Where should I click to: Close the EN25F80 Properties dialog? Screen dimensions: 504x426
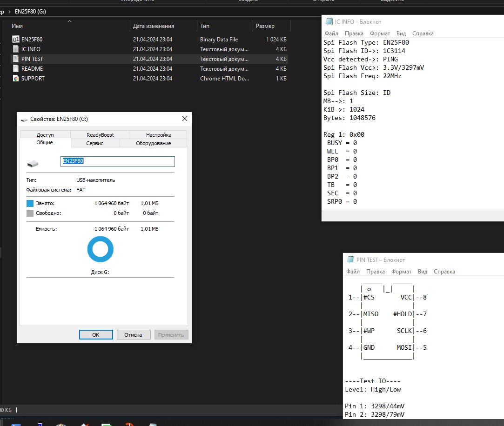click(184, 119)
